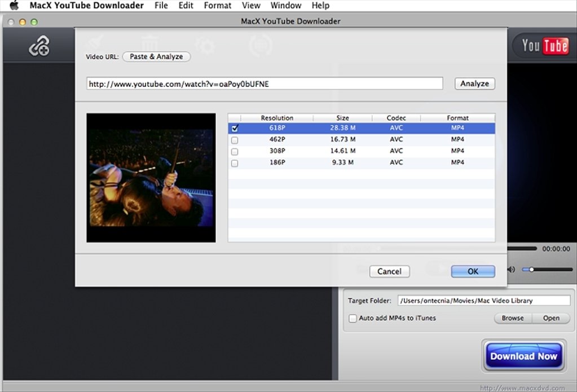Mute audio via the speaker icon
577x392 pixels.
(511, 270)
